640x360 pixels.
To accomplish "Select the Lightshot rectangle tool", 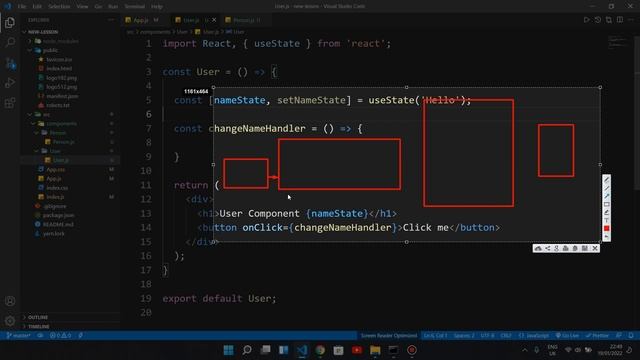I will (607, 204).
